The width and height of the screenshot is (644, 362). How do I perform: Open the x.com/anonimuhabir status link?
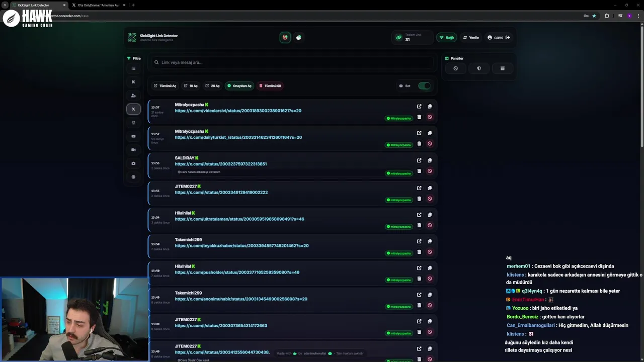click(241, 299)
